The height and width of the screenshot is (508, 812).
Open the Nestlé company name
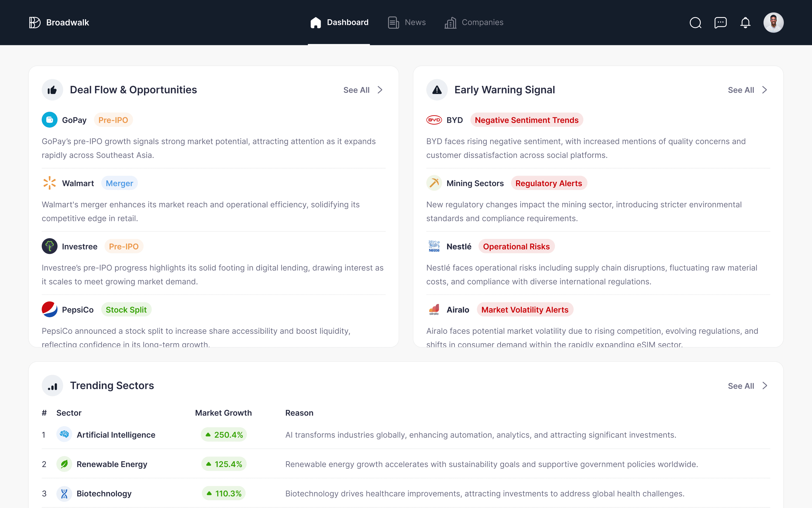[459, 246]
